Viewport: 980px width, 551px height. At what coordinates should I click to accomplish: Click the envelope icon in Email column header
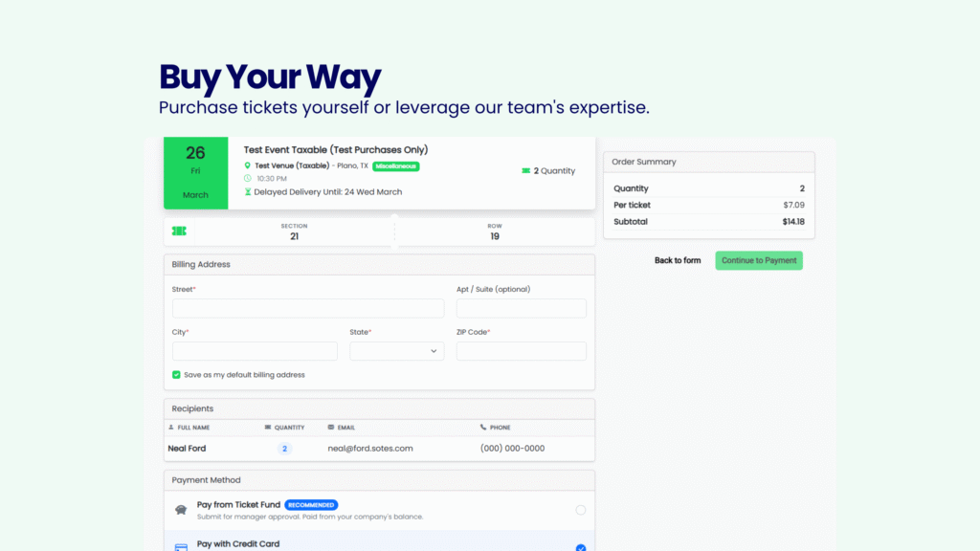tap(331, 428)
